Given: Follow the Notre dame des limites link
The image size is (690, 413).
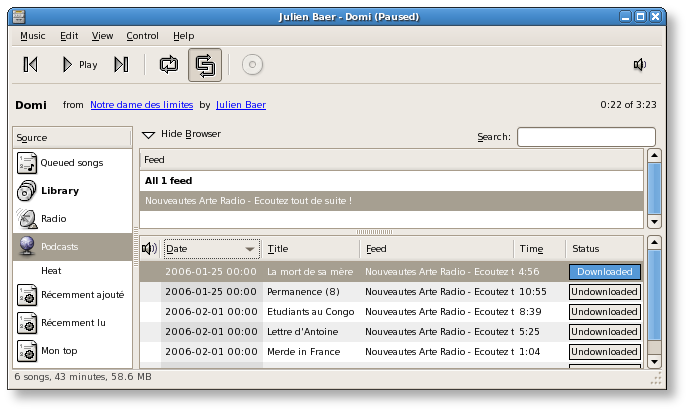Looking at the screenshot, I should coord(141,104).
